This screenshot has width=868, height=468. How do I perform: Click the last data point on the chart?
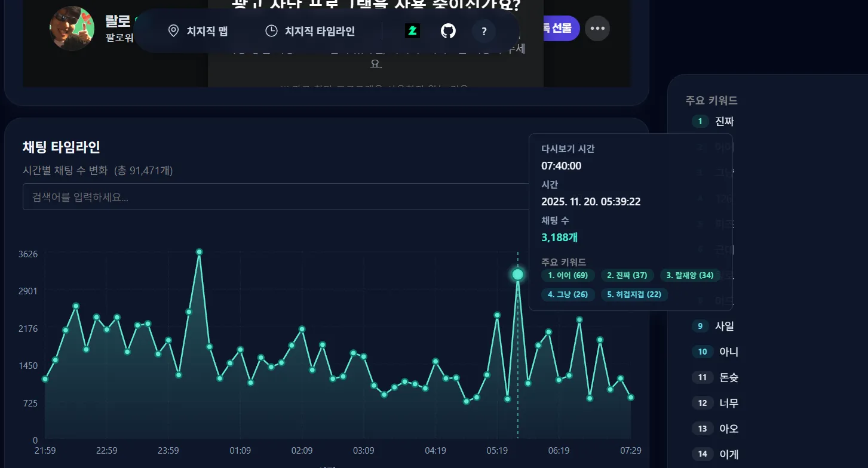tap(631, 398)
